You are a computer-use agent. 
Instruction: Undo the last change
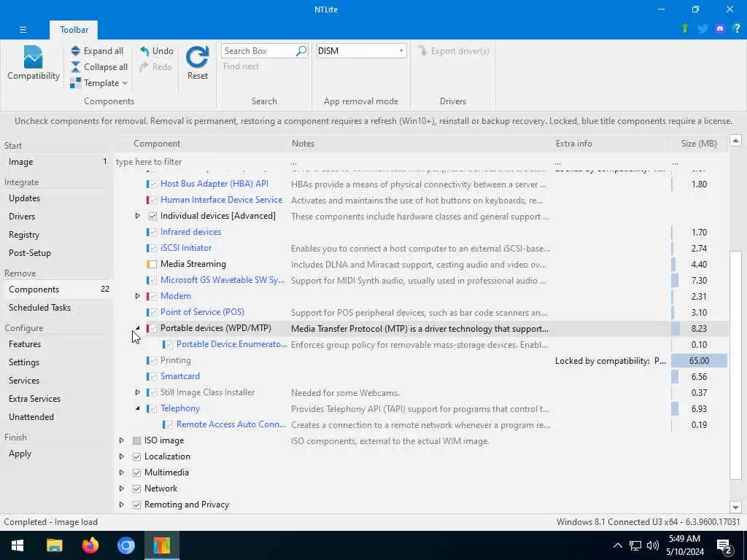click(157, 51)
